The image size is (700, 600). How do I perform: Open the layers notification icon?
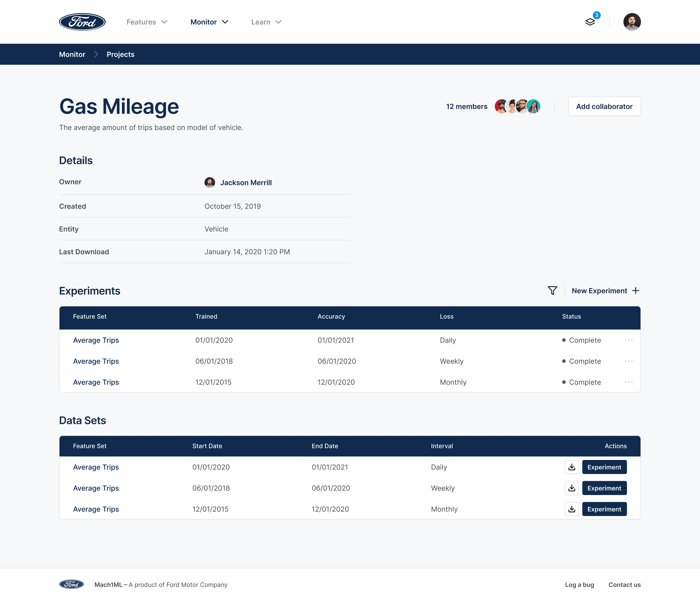coord(590,22)
